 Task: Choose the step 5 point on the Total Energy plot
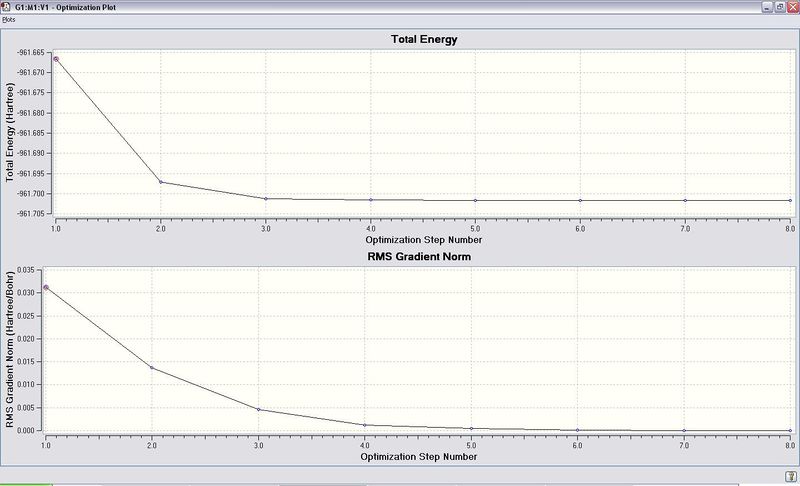(476, 200)
